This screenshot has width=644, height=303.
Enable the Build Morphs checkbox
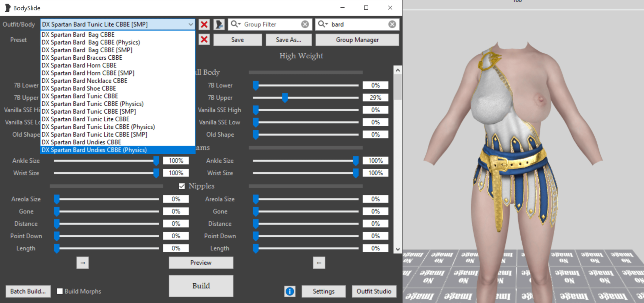coord(60,291)
